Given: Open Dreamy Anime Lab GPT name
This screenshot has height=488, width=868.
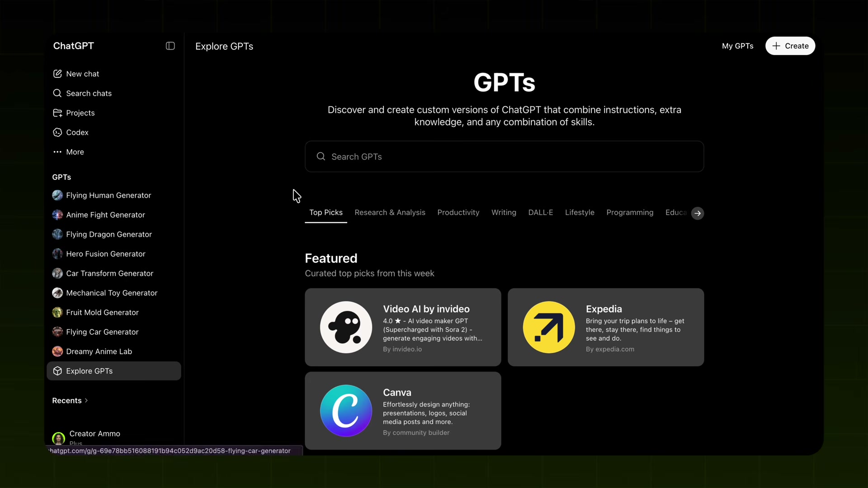Looking at the screenshot, I should tap(99, 352).
